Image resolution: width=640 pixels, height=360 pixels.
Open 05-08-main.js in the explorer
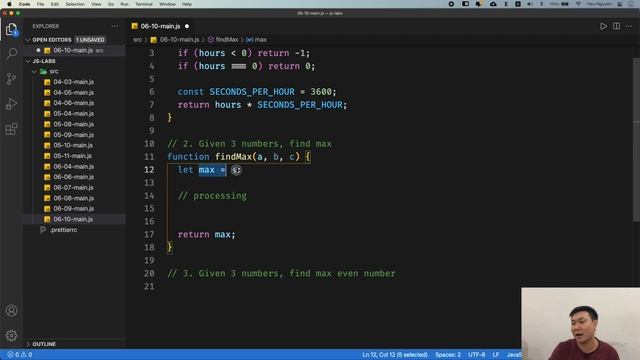(75, 124)
